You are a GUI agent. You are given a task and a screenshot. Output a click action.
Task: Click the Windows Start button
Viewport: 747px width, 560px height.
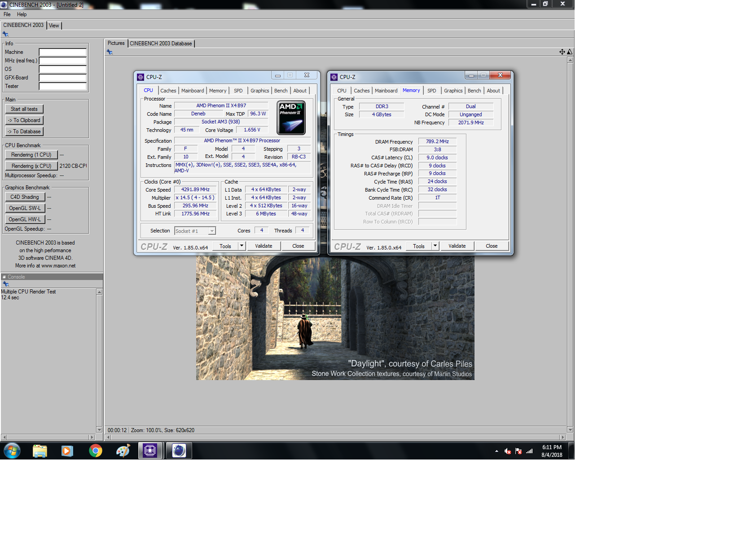(12, 451)
